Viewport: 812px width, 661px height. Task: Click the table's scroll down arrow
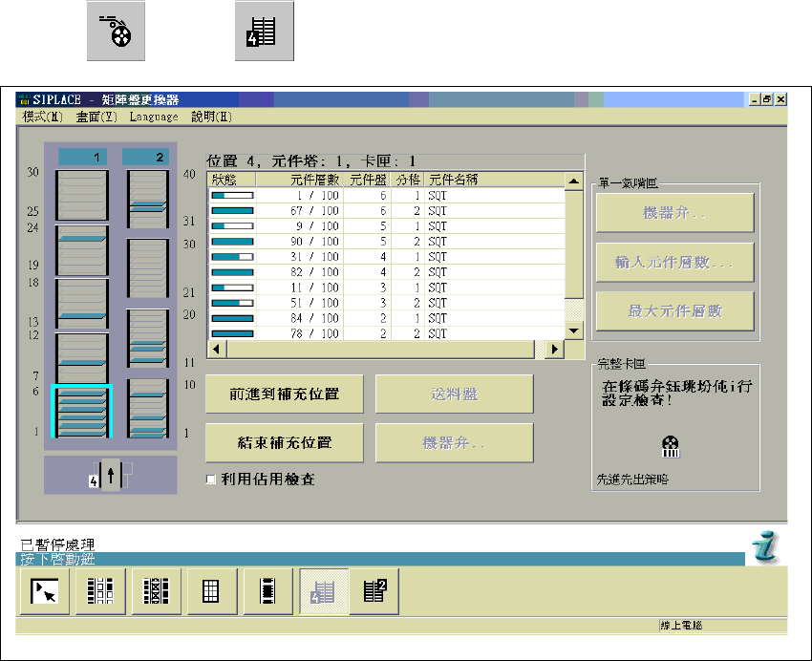[574, 330]
